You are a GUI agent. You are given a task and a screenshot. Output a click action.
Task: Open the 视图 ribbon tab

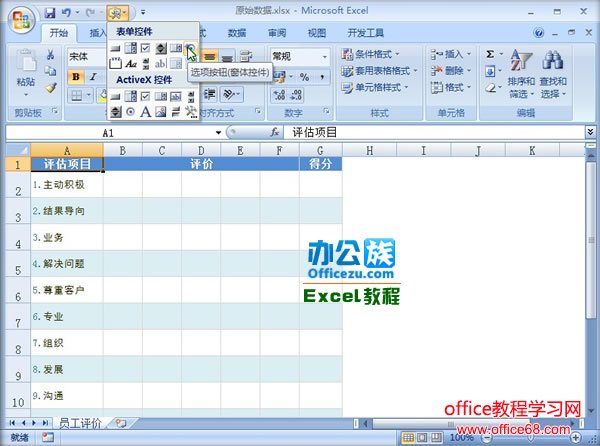click(317, 33)
